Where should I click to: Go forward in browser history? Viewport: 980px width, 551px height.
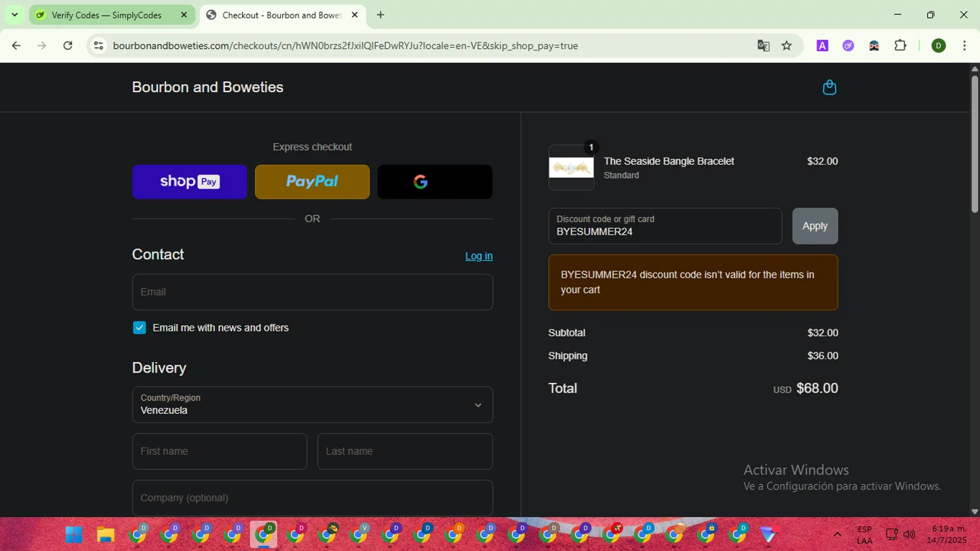pyautogui.click(x=42, y=46)
